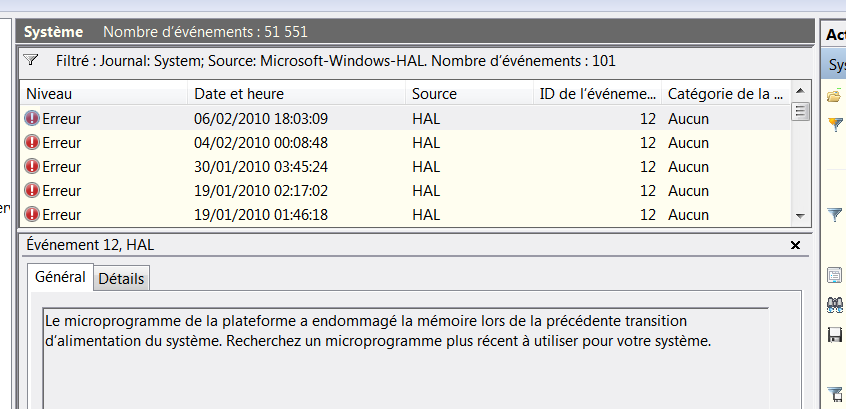Image resolution: width=846 pixels, height=409 pixels.
Task: Open the Détails tab
Action: pos(121,279)
